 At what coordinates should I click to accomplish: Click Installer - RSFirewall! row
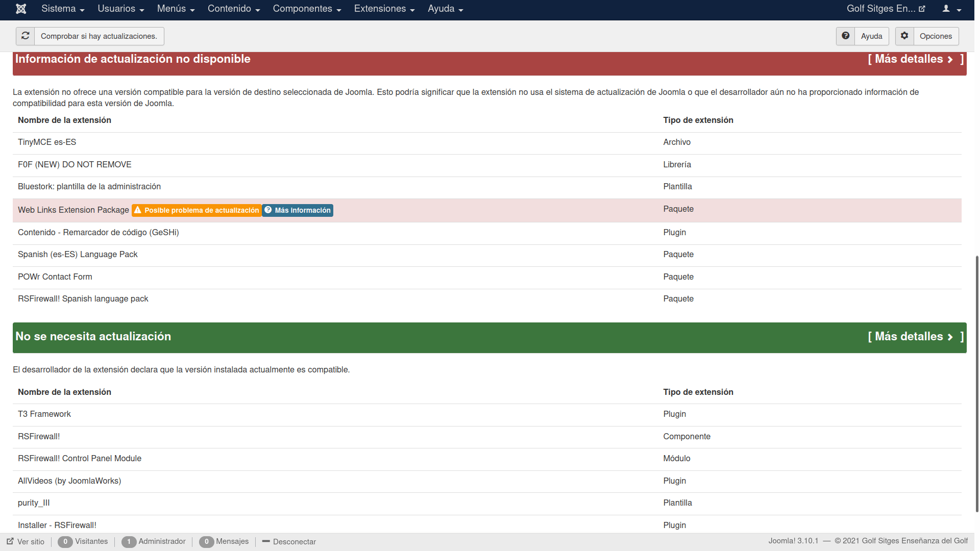point(487,525)
